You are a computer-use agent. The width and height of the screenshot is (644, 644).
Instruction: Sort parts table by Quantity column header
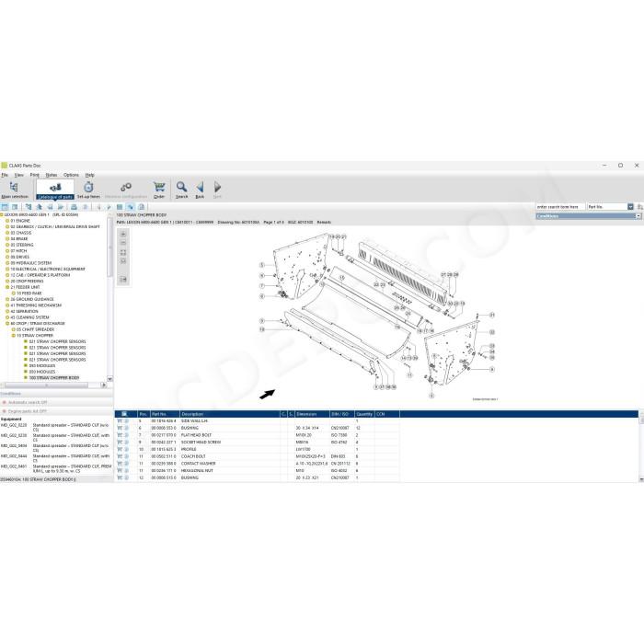364,414
